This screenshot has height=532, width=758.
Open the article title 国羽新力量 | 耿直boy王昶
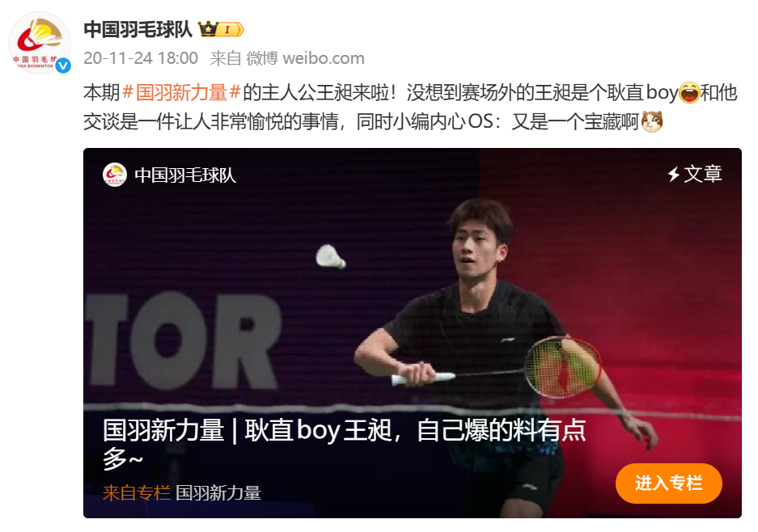(345, 444)
